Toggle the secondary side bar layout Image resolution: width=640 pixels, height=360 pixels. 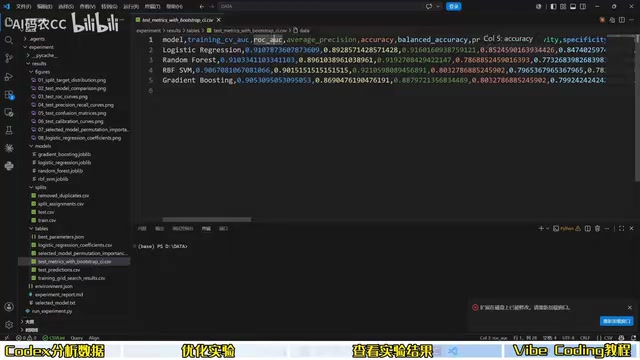pyautogui.click(x=583, y=7)
